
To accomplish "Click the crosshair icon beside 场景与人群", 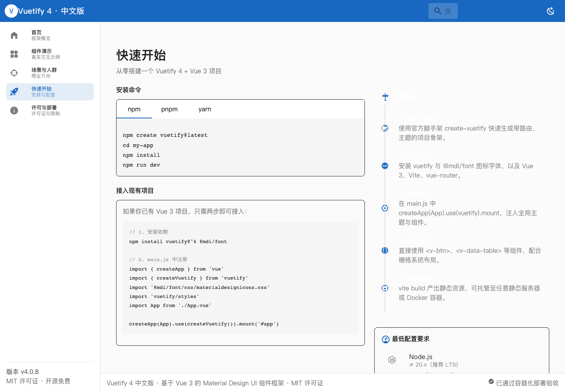I will [14, 73].
